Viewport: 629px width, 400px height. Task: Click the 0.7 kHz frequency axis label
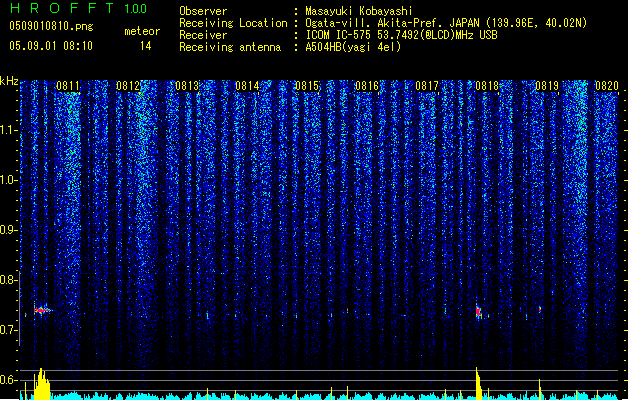(7, 330)
